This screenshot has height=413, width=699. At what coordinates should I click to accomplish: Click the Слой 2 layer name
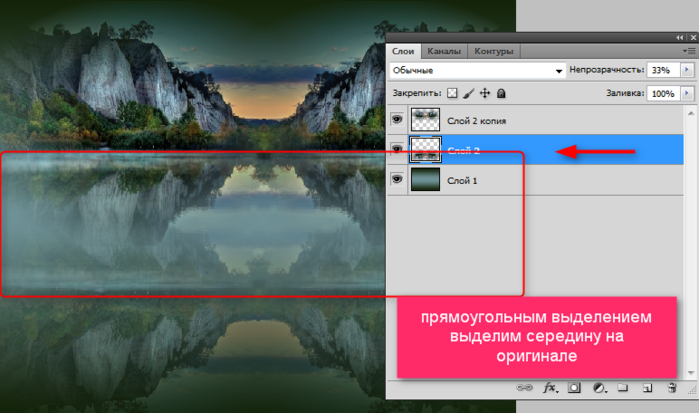464,150
